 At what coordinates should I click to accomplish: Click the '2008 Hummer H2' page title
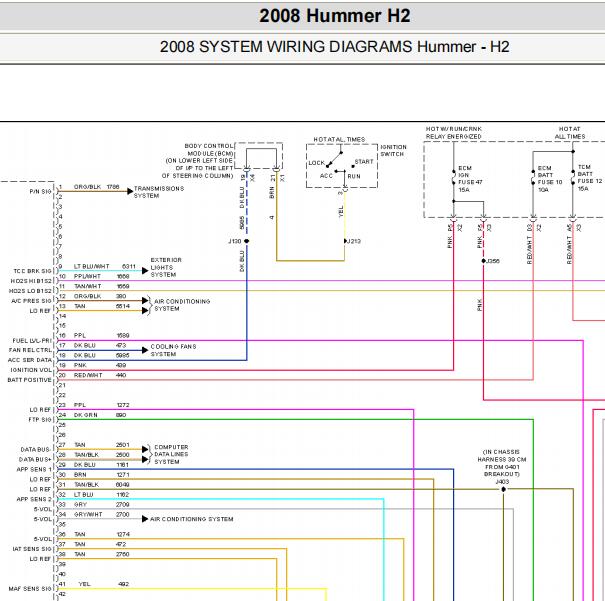pos(335,16)
